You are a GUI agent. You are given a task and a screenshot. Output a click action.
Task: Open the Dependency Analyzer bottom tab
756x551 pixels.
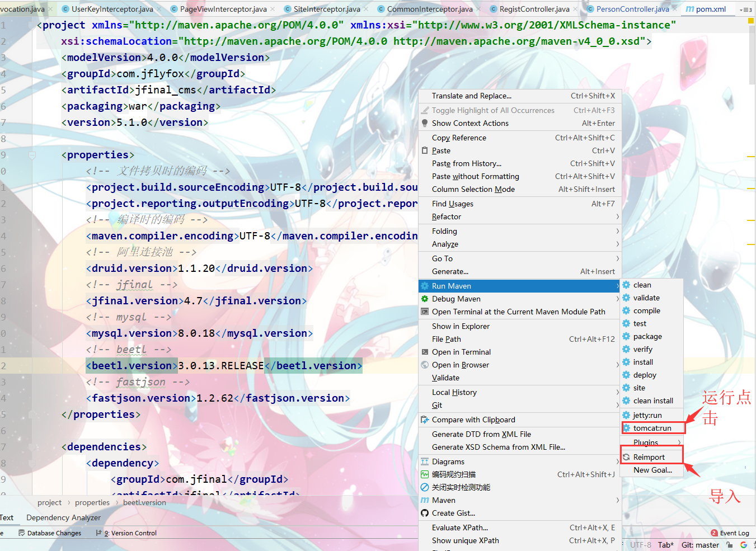(64, 517)
